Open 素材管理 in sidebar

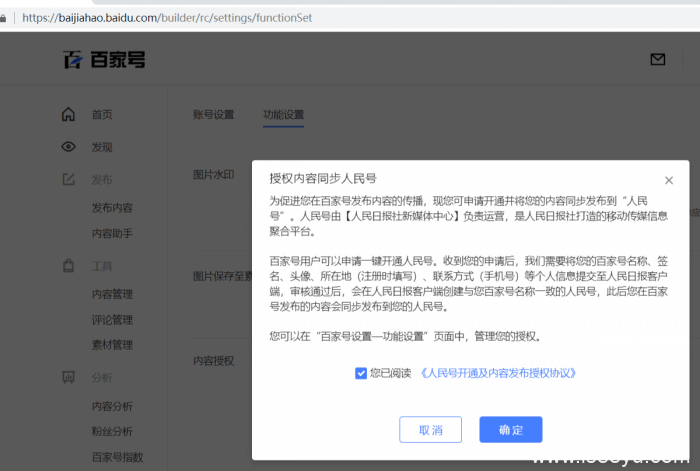tap(112, 345)
